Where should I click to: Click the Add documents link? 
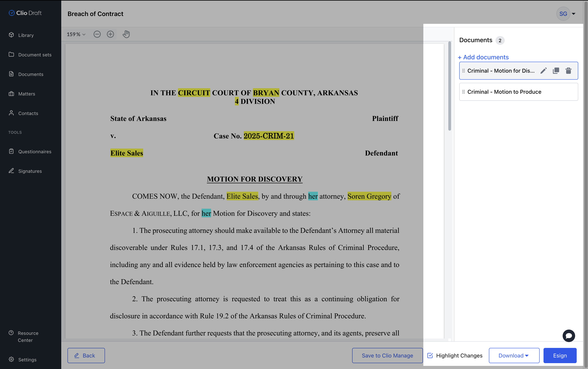pyautogui.click(x=483, y=57)
